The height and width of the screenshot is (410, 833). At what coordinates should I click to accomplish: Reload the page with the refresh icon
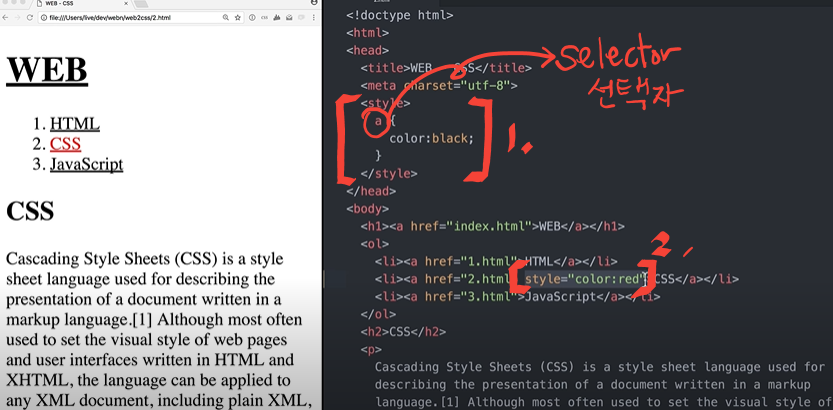coord(30,18)
